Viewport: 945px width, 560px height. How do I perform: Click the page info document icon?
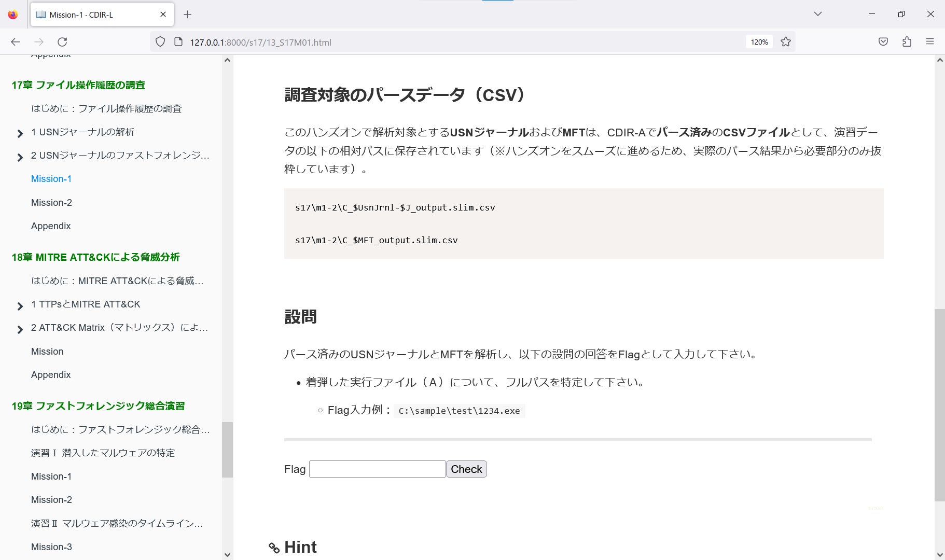pyautogui.click(x=178, y=42)
